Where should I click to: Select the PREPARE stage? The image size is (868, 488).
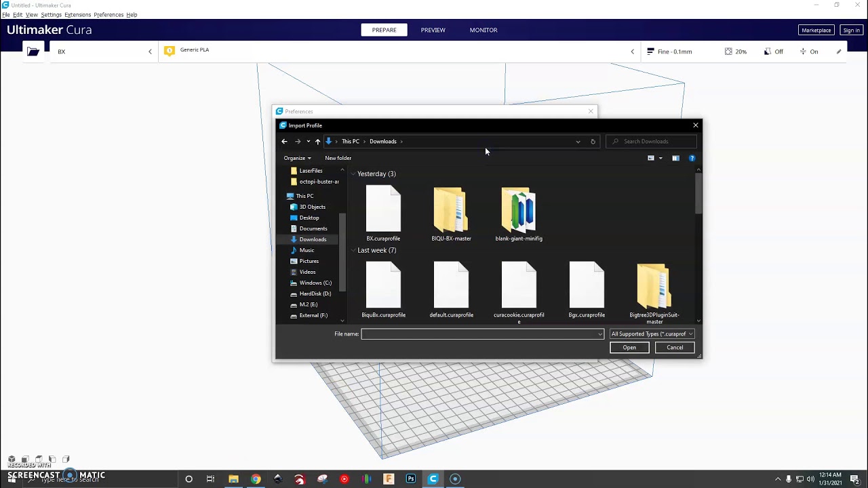coord(384,30)
